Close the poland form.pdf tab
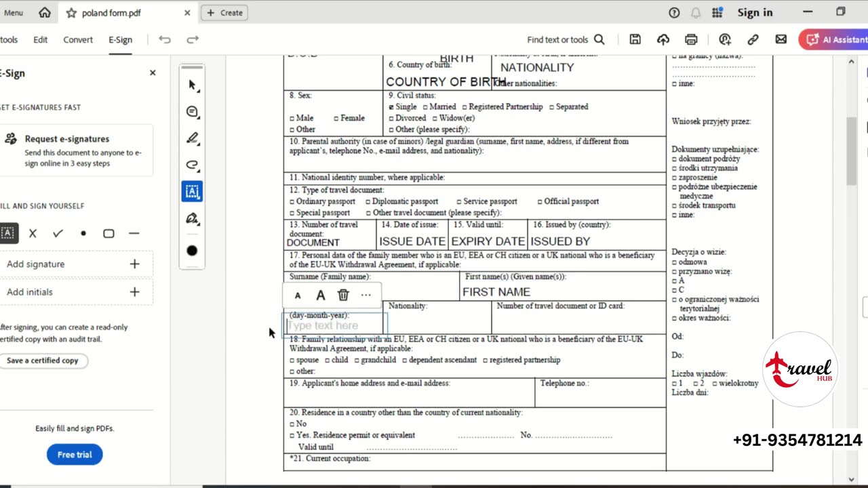868x488 pixels. click(187, 13)
